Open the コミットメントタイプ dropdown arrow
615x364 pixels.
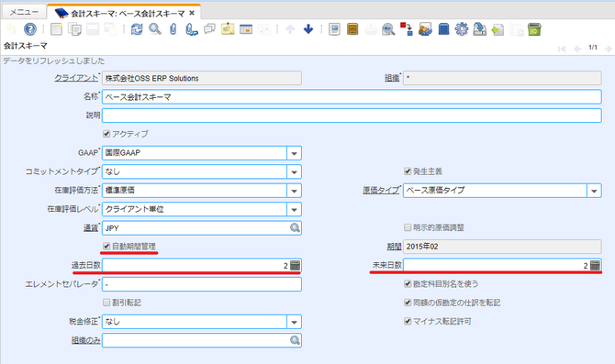pyautogui.click(x=294, y=171)
